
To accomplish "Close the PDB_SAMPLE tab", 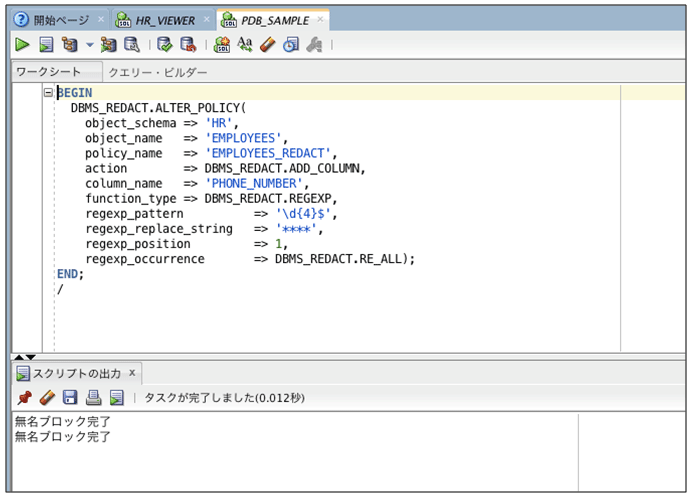I will click(x=322, y=20).
